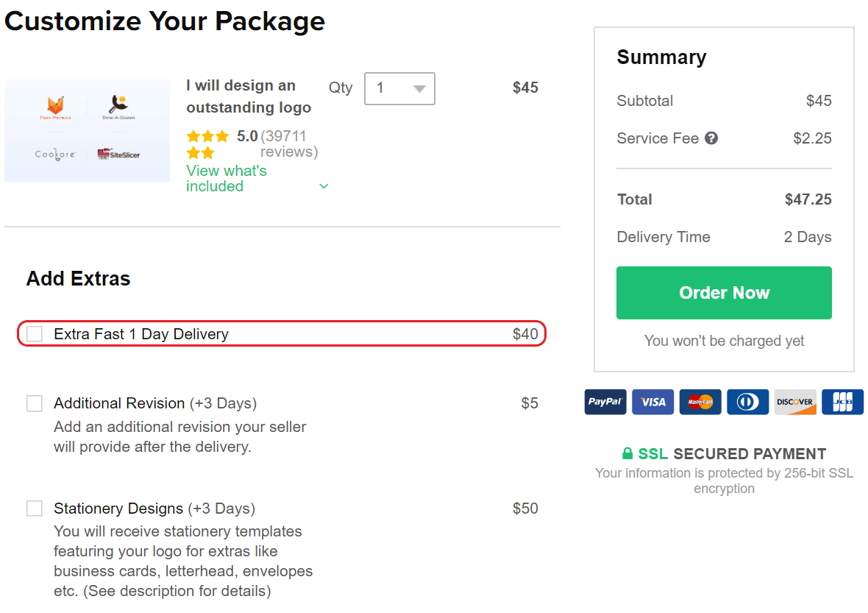This screenshot has height=613, width=868.
Task: Select the Discover payment icon
Action: tap(795, 402)
